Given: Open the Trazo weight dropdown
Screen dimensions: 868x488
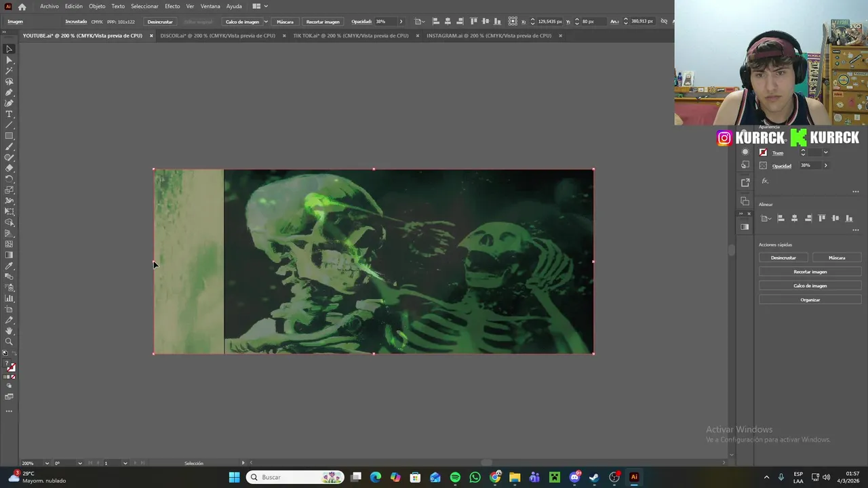Looking at the screenshot, I should click(x=825, y=152).
